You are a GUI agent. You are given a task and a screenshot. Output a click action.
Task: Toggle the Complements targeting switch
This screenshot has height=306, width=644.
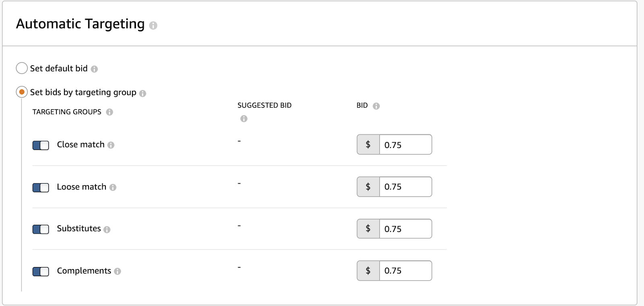tap(41, 271)
